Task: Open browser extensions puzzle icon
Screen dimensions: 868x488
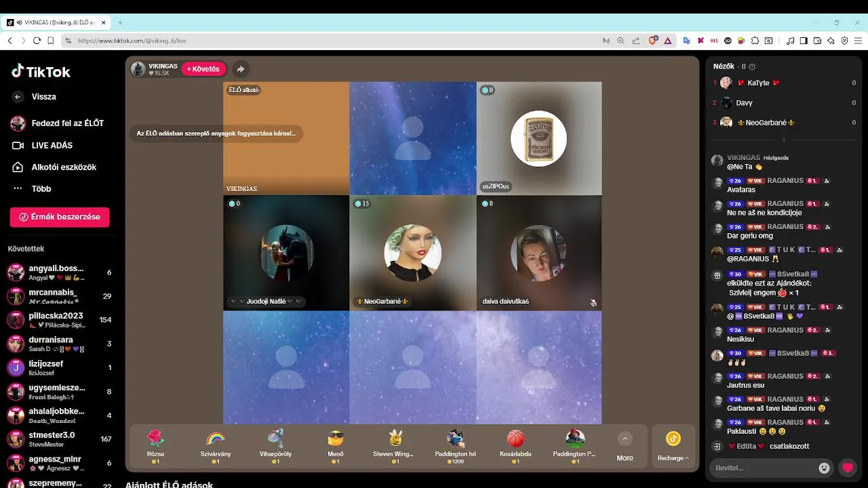Action: point(755,41)
